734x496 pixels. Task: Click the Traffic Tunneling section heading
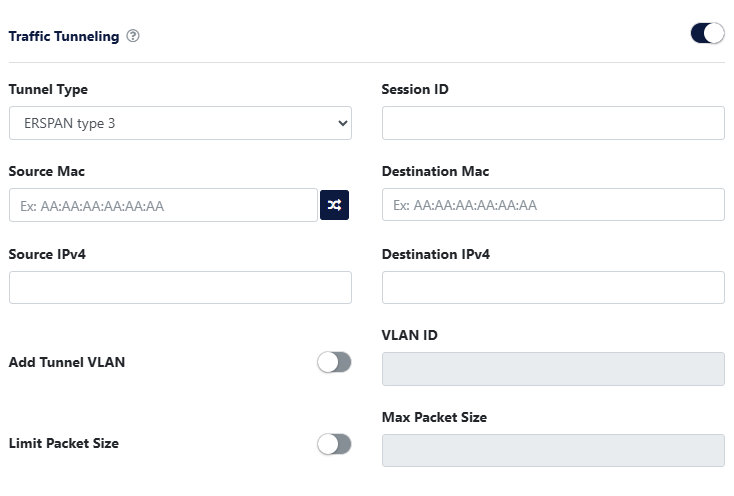[64, 37]
